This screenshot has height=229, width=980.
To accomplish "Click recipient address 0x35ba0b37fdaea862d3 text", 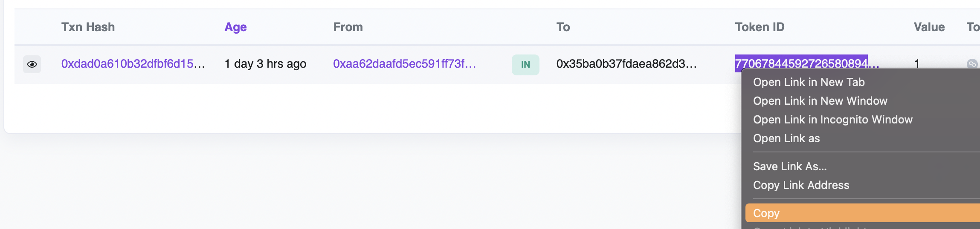I will pyautogui.click(x=626, y=64).
